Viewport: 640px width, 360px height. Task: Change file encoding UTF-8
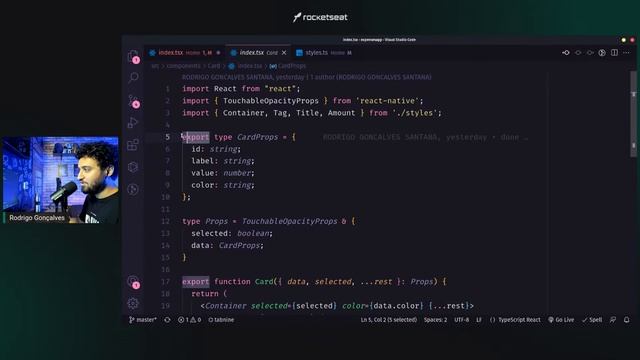click(462, 320)
